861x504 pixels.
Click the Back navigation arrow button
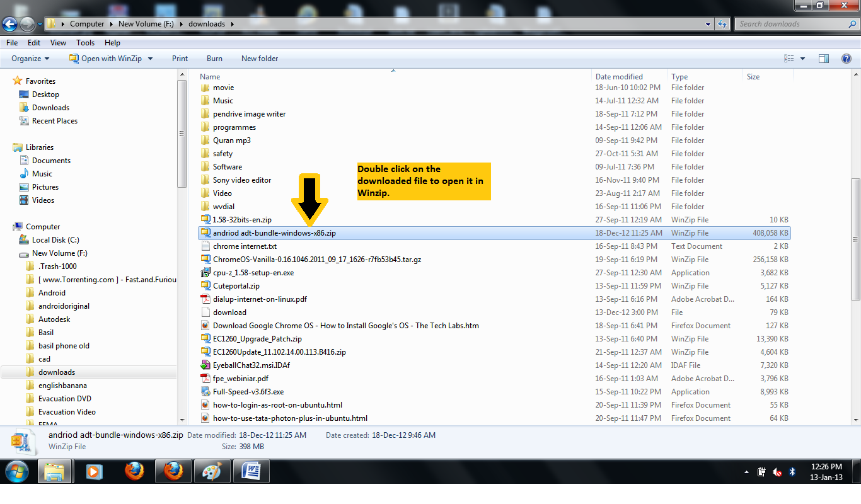tap(10, 24)
